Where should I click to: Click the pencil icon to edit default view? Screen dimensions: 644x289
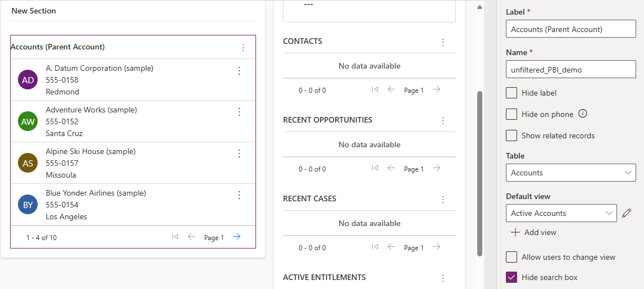pyautogui.click(x=627, y=213)
